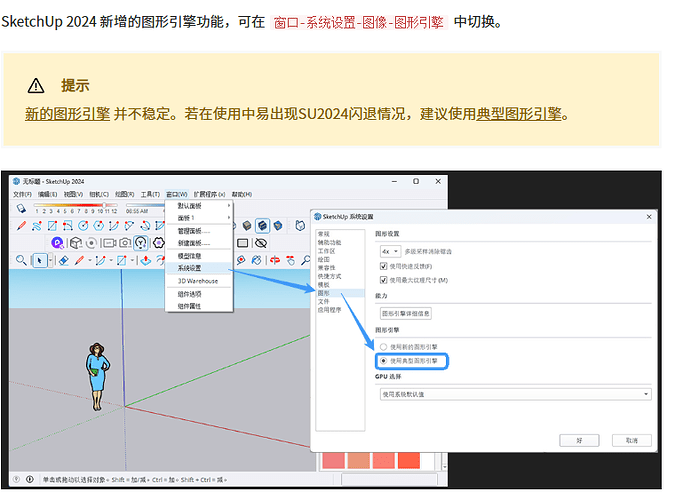Open 典型图形引擎 link in tip box
Viewport: 682px width, 500px height.
(x=519, y=114)
